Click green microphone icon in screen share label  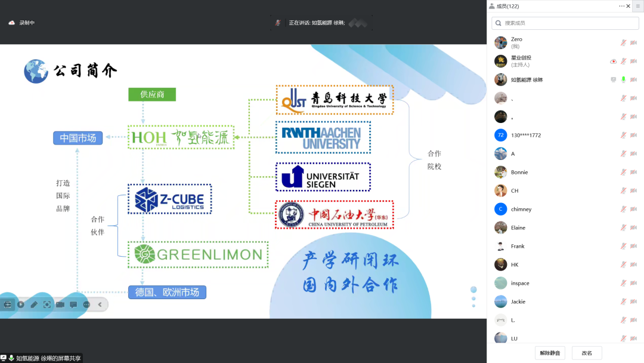[x=11, y=358]
